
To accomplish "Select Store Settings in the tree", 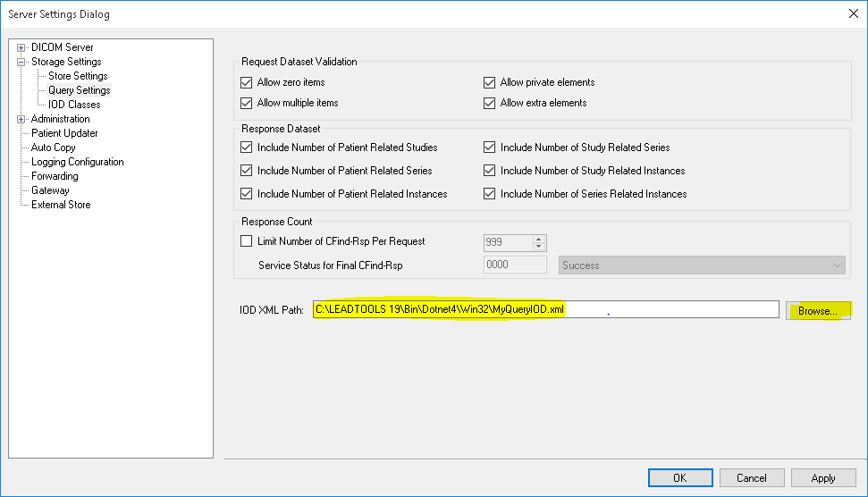I will 78,76.
